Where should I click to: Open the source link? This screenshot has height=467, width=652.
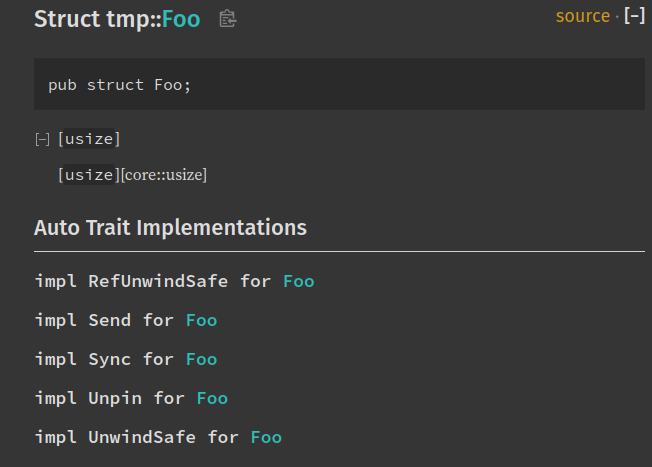[583, 16]
